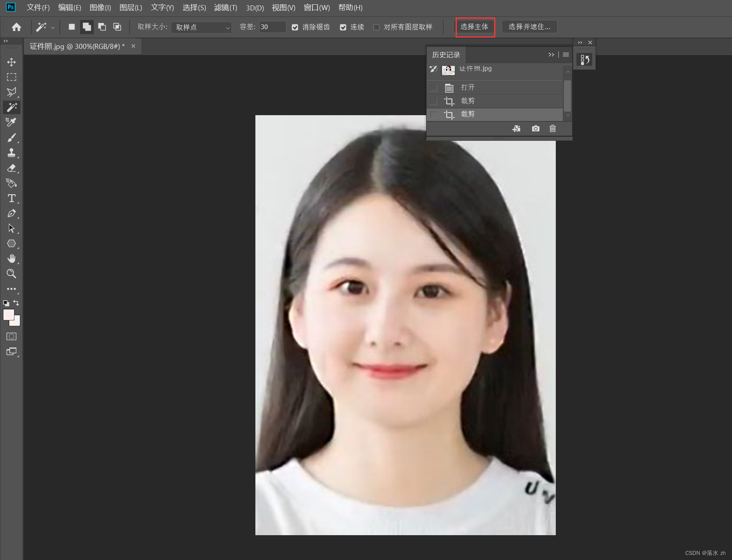Pick the Eyedropper tool

click(11, 123)
